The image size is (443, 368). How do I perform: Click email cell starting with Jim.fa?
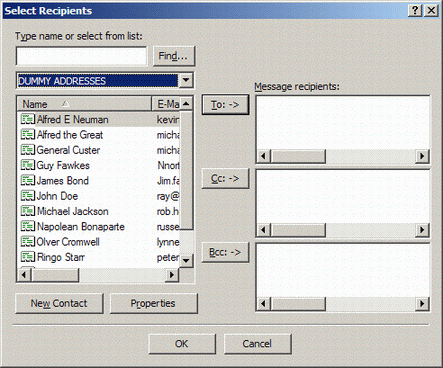(168, 181)
